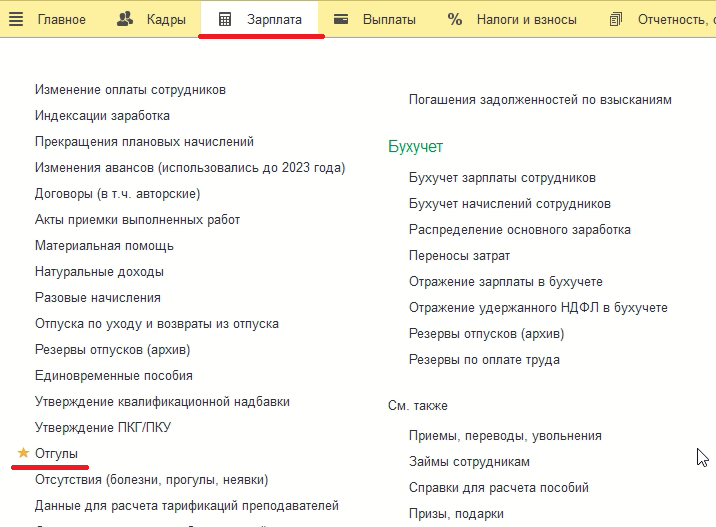The width and height of the screenshot is (716, 527).
Task: Open Отражение зарплаты в бухучете
Action: pyautogui.click(x=505, y=282)
